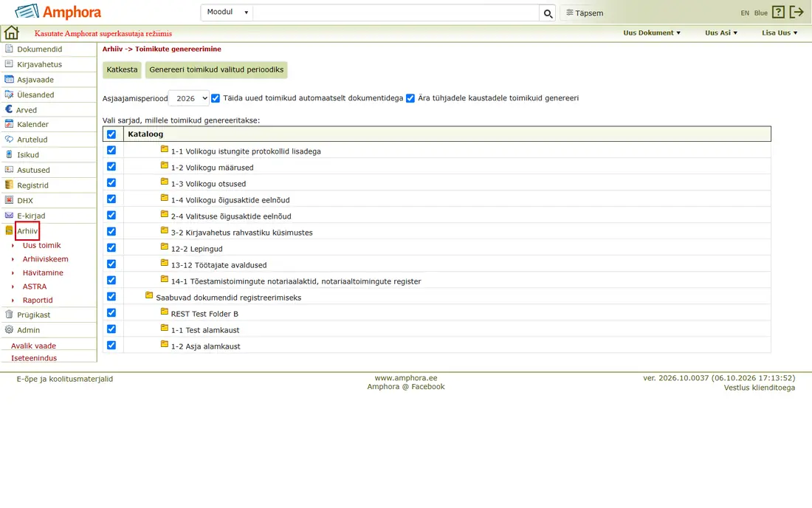The height and width of the screenshot is (508, 812).
Task: Click the Arved euro icon
Action: 9,109
